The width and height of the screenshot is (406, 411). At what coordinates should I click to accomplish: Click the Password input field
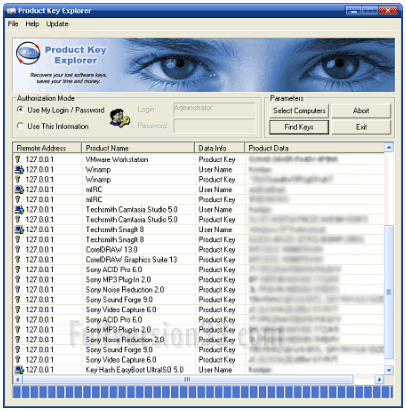point(214,126)
